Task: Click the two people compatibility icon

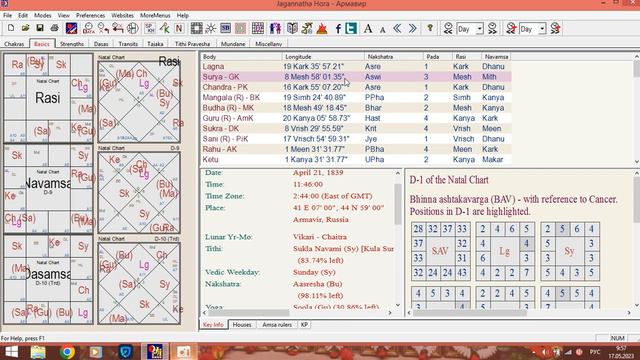Action: point(276,28)
